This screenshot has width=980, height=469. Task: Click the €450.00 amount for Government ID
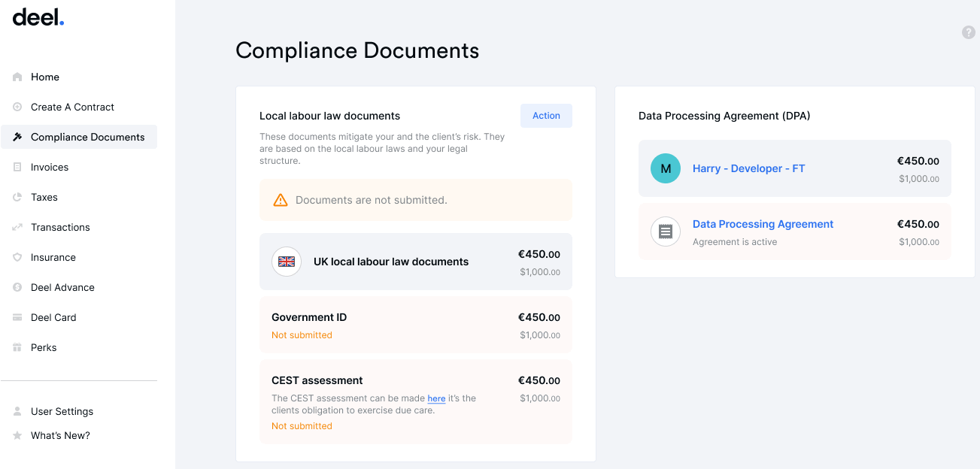coord(539,317)
